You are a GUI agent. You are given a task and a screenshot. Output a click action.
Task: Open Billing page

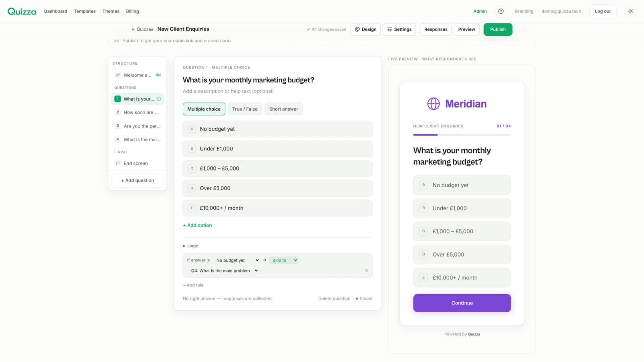[132, 11]
